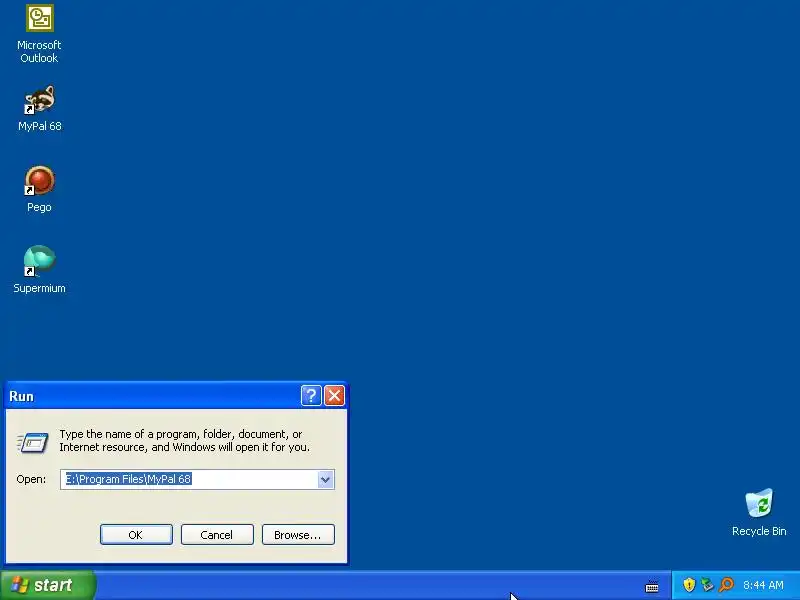
Task: Select the Pego desktop shortcut
Action: point(39,189)
